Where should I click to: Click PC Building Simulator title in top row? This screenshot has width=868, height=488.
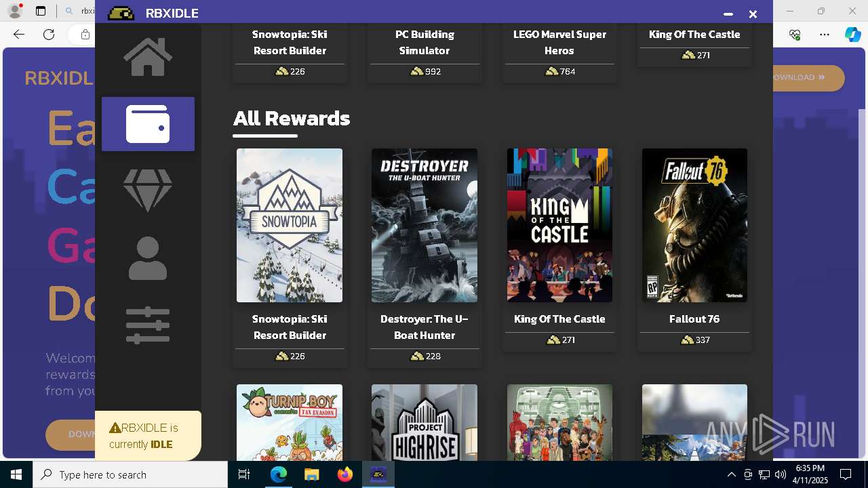pyautogui.click(x=425, y=42)
